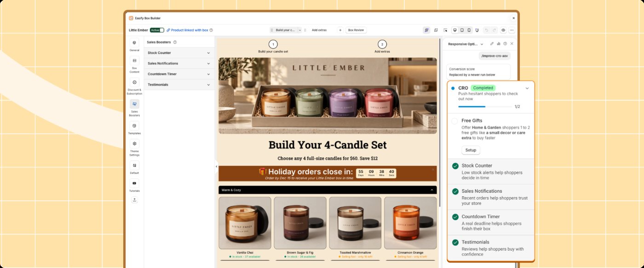Toggle the Countdown Timer green checkmark

pyautogui.click(x=455, y=217)
